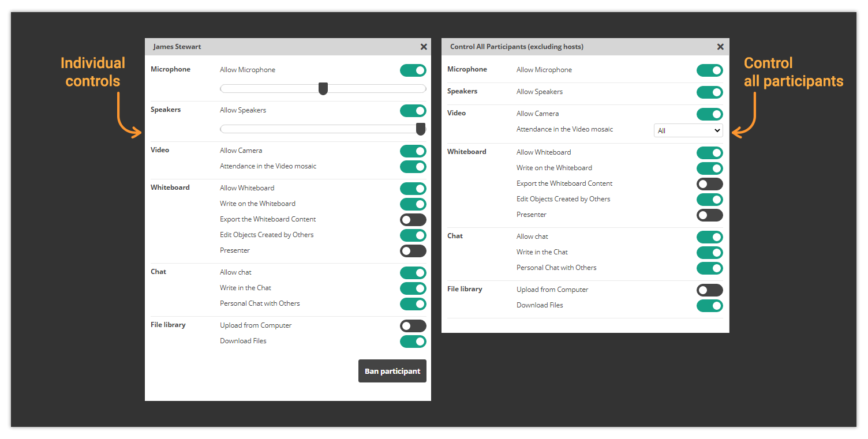868x439 pixels.
Task: Toggle Personal Chat with Others for all participants
Action: coord(710,268)
